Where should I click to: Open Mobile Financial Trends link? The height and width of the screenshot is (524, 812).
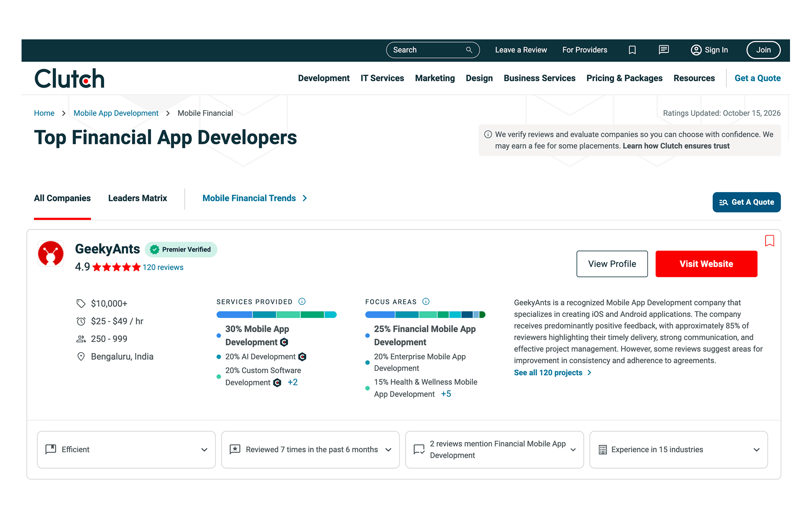coord(255,198)
